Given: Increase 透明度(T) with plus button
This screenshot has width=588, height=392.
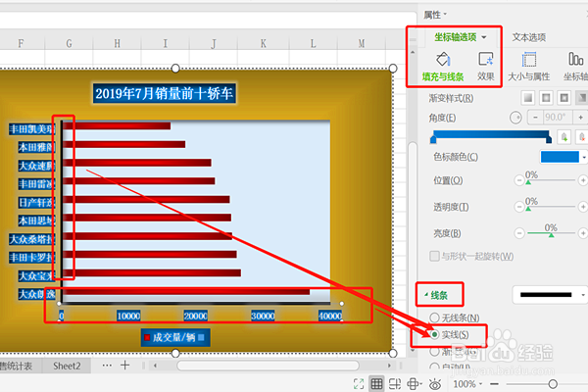Looking at the screenshot, I should coord(583,207).
